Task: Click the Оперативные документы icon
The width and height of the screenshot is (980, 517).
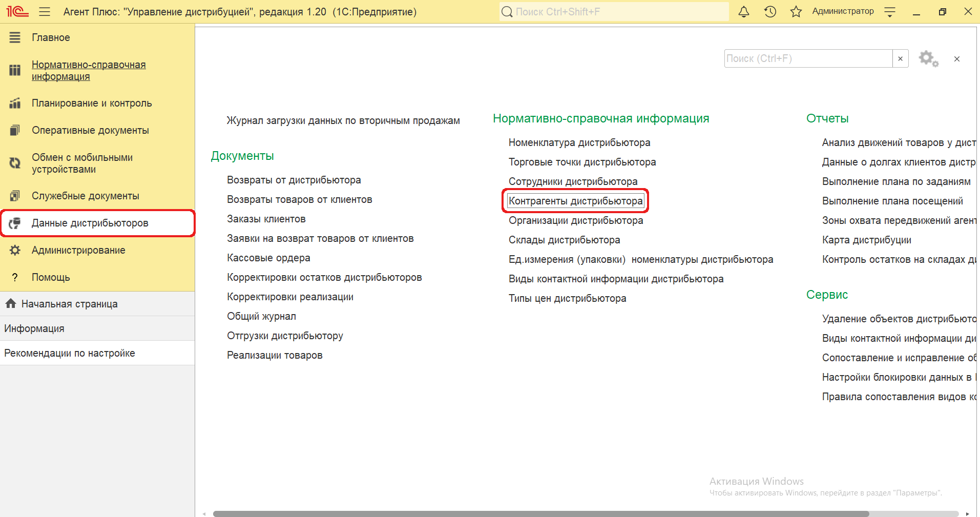Action: pyautogui.click(x=15, y=130)
